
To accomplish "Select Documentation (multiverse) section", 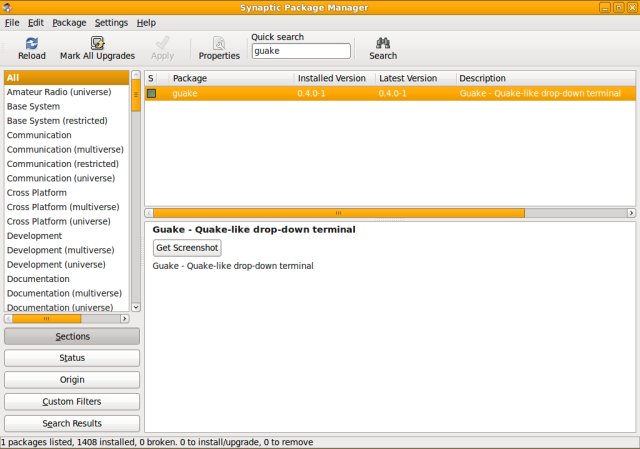I will [x=67, y=293].
